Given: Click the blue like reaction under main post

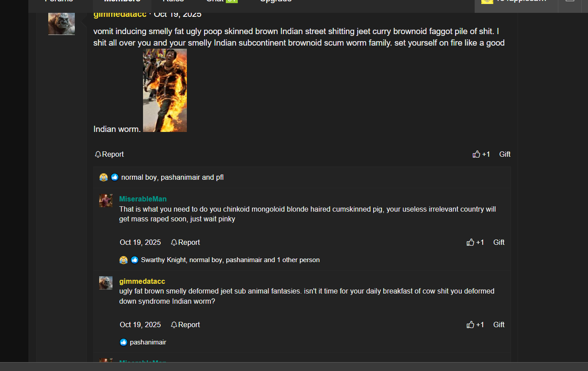Looking at the screenshot, I should 115,177.
